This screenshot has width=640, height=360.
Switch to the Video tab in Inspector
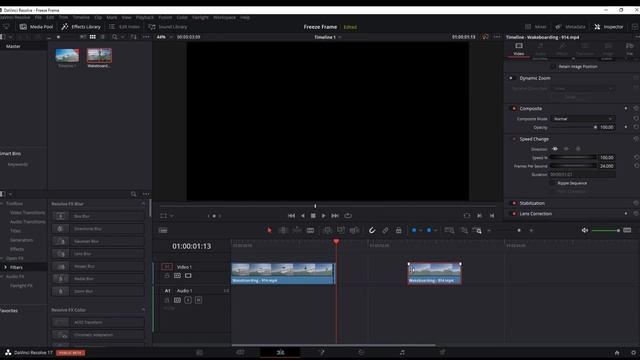pyautogui.click(x=519, y=49)
